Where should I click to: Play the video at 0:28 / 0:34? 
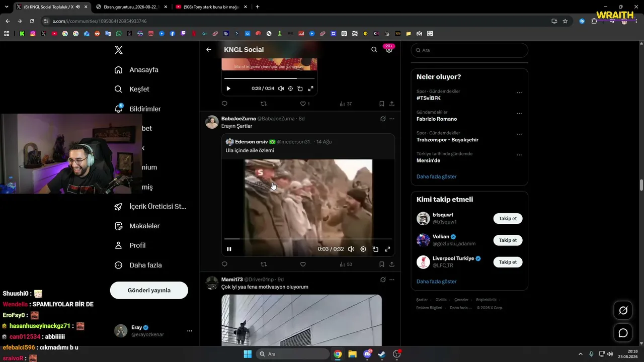pos(228,88)
